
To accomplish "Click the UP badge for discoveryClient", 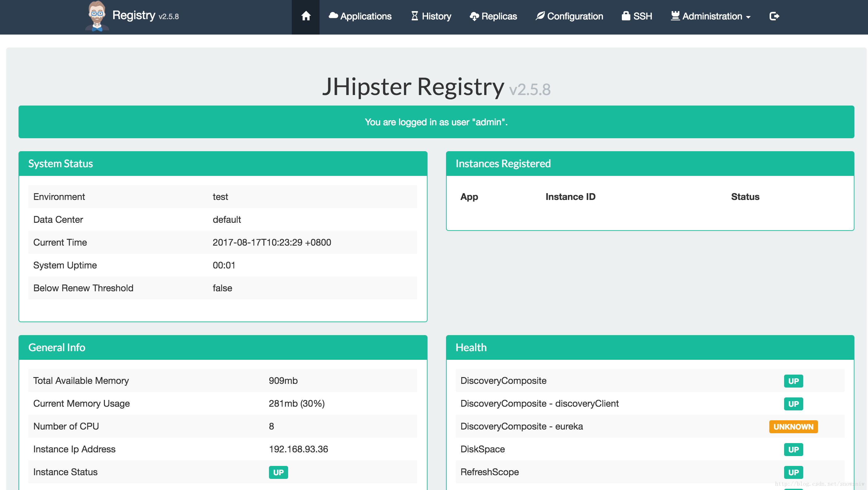I will pos(793,404).
